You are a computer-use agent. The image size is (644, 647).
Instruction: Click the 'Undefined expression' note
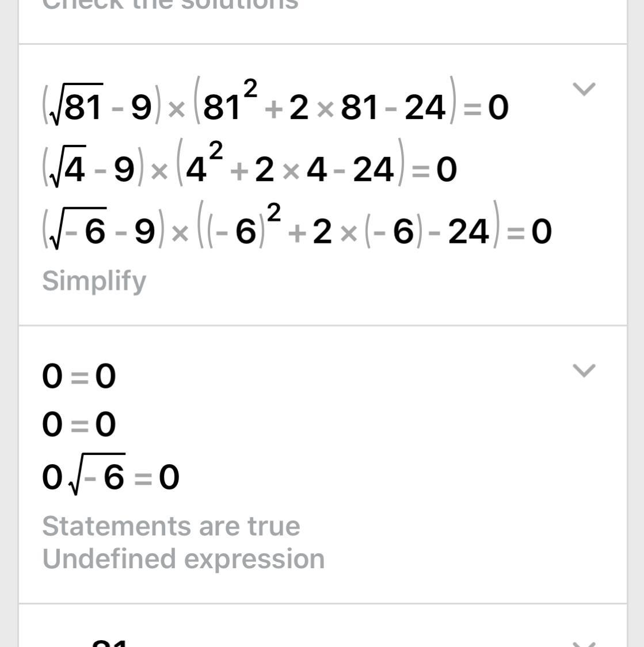click(183, 559)
